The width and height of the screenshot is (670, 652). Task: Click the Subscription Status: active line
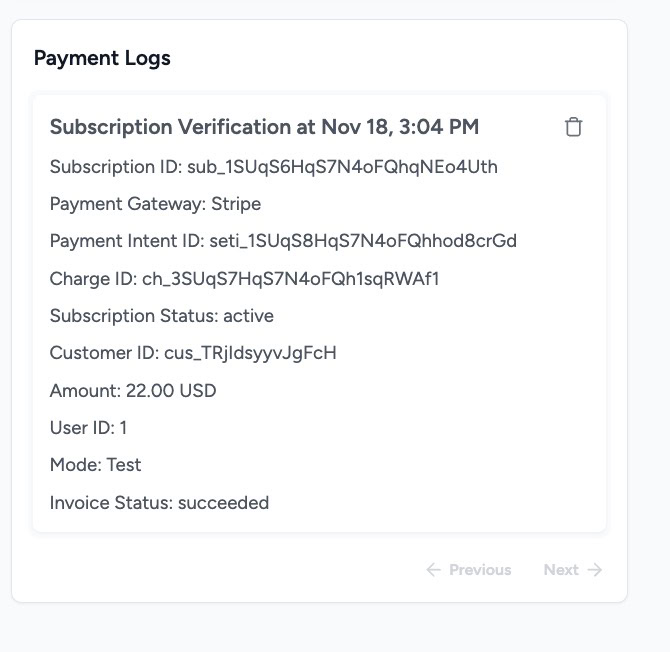click(x=161, y=316)
